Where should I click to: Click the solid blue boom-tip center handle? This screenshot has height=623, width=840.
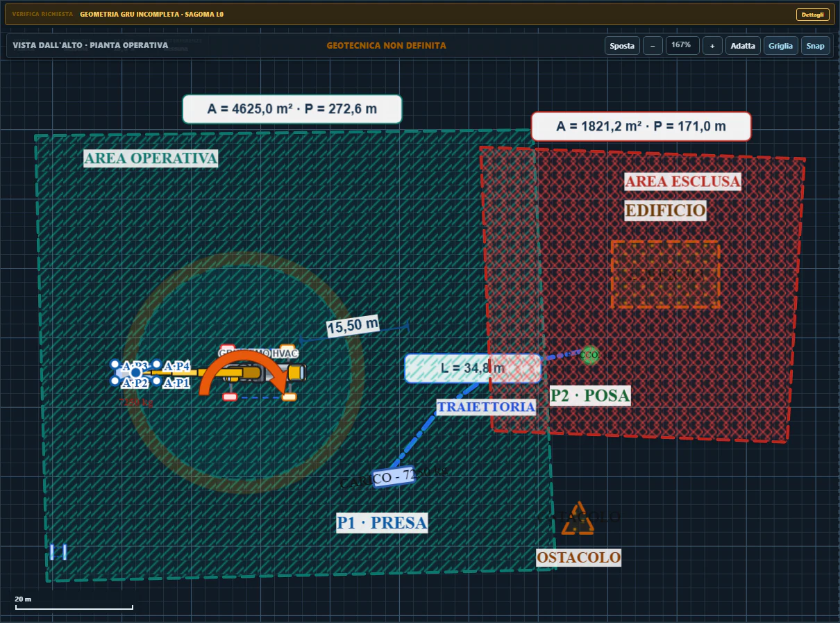click(x=136, y=372)
